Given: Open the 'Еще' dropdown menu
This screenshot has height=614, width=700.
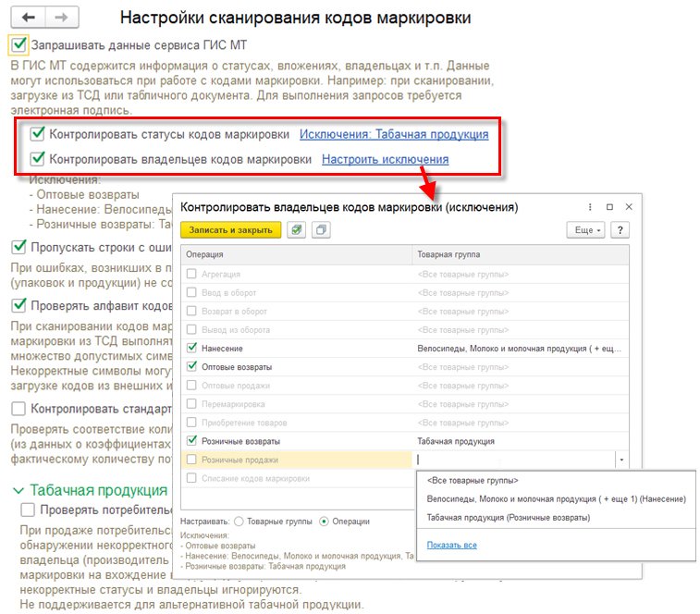Looking at the screenshot, I should [586, 230].
